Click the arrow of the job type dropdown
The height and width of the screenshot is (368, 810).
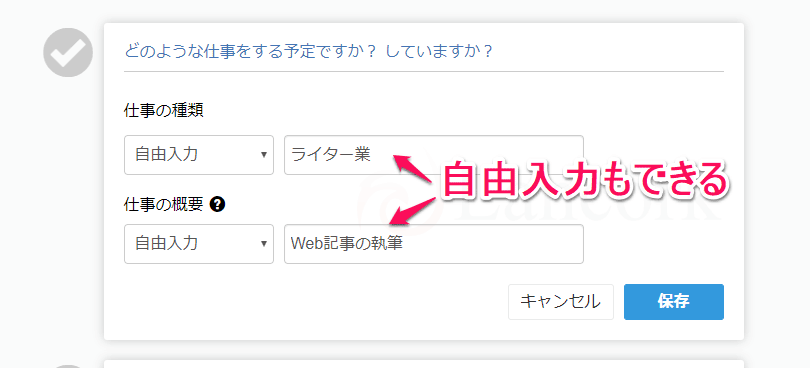pos(263,155)
